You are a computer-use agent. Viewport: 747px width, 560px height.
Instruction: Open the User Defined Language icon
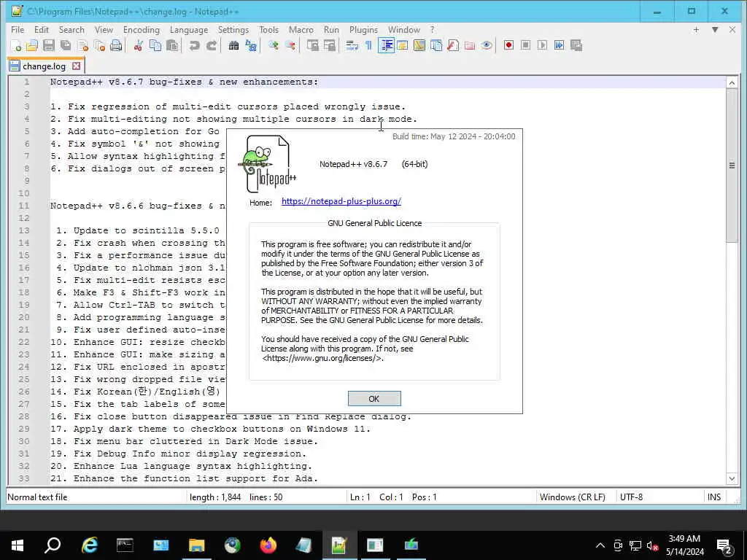(403, 45)
